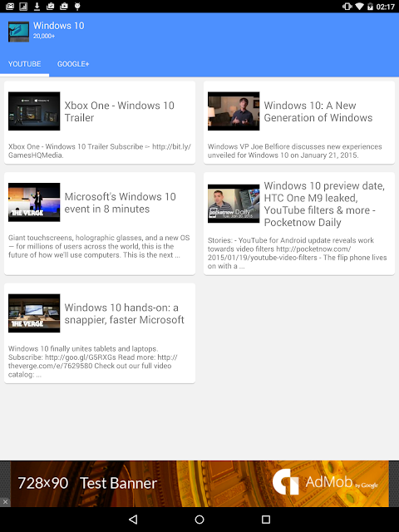Open 'Windows 10 hands-on: a snappier' title
The image size is (399, 532).
tap(124, 313)
